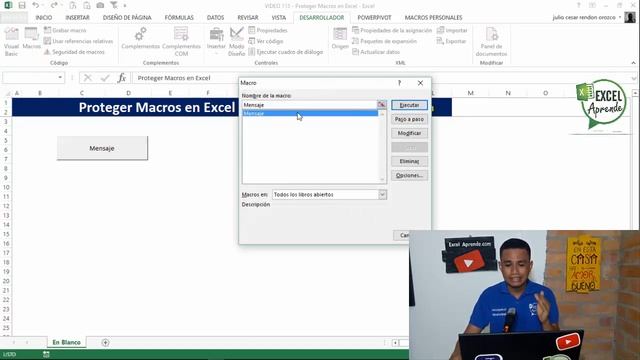Open Macro dialog help question mark
The width and height of the screenshot is (640, 360).
[x=399, y=83]
